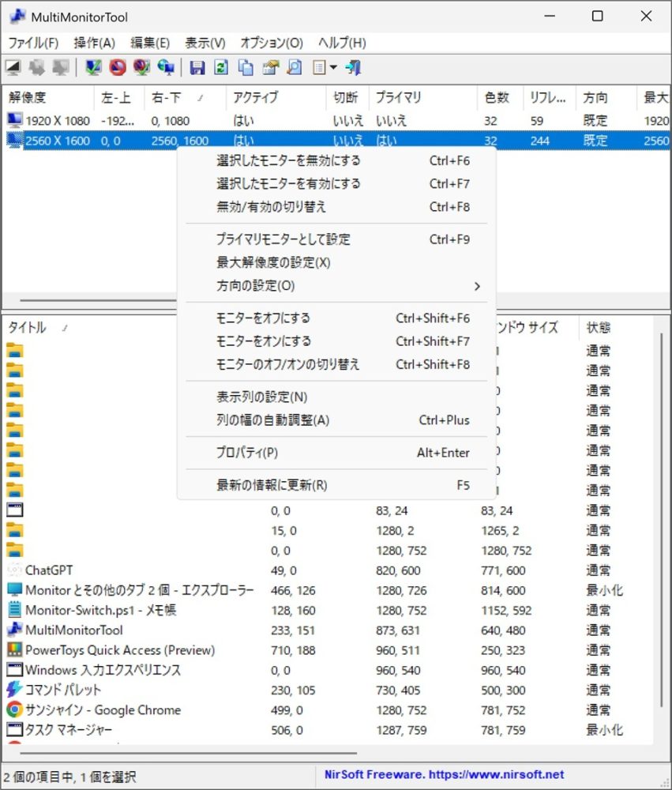The width and height of the screenshot is (672, 790).
Task: Click the Exit door toolbar icon
Action: click(354, 67)
